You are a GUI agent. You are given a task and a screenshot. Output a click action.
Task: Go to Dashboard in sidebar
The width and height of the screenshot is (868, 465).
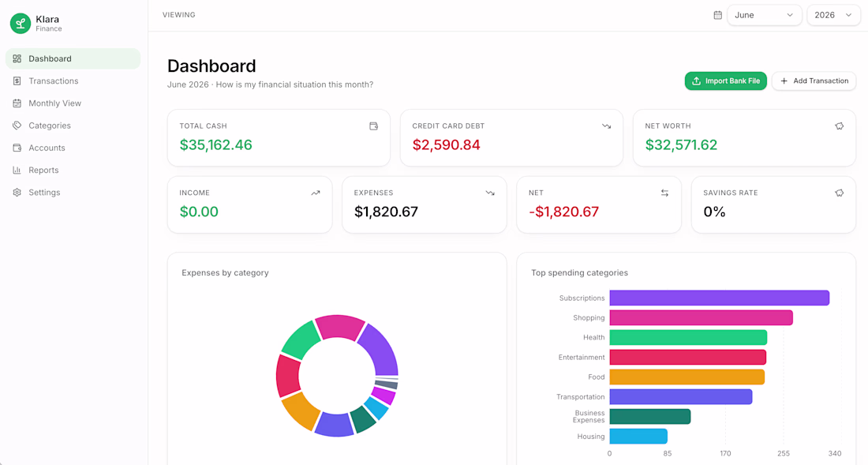73,58
